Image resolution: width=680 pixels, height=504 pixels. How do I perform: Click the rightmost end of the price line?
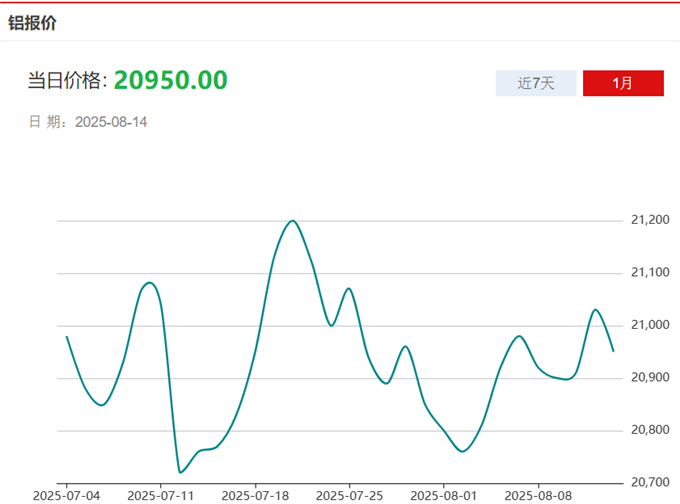coord(613,351)
